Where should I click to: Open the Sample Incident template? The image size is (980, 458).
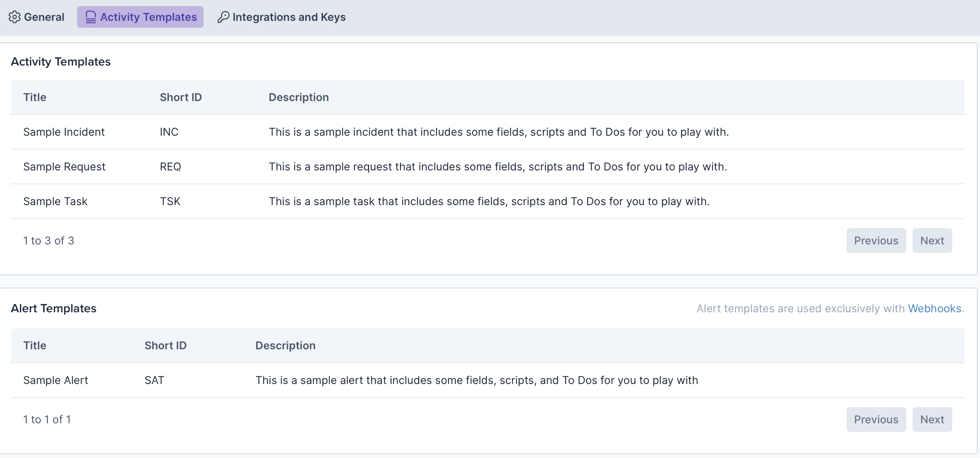(64, 132)
